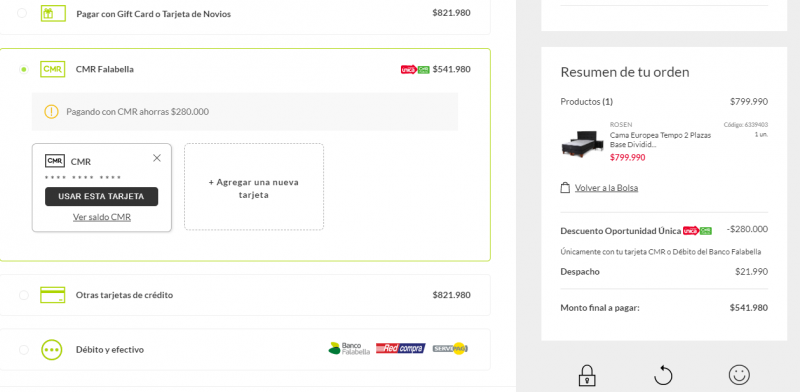
Task: Select Otras tarjetas de crédito radio button
Action: [23, 295]
